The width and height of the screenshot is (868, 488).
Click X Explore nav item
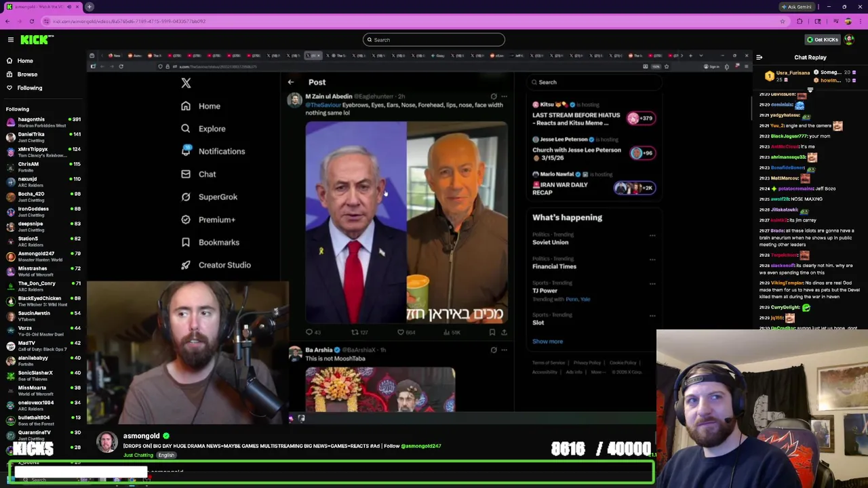pos(203,129)
